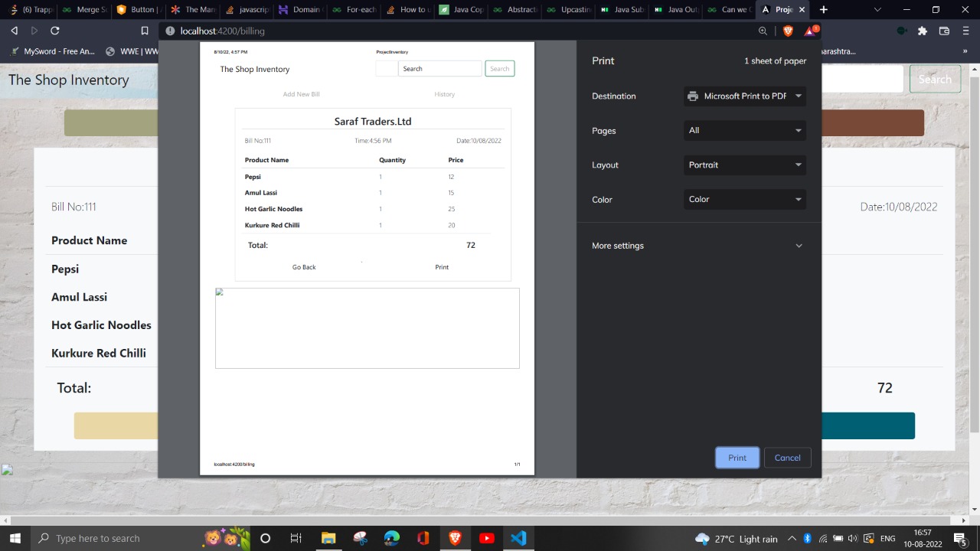Switch to the Upcasting browser tab

568,10
